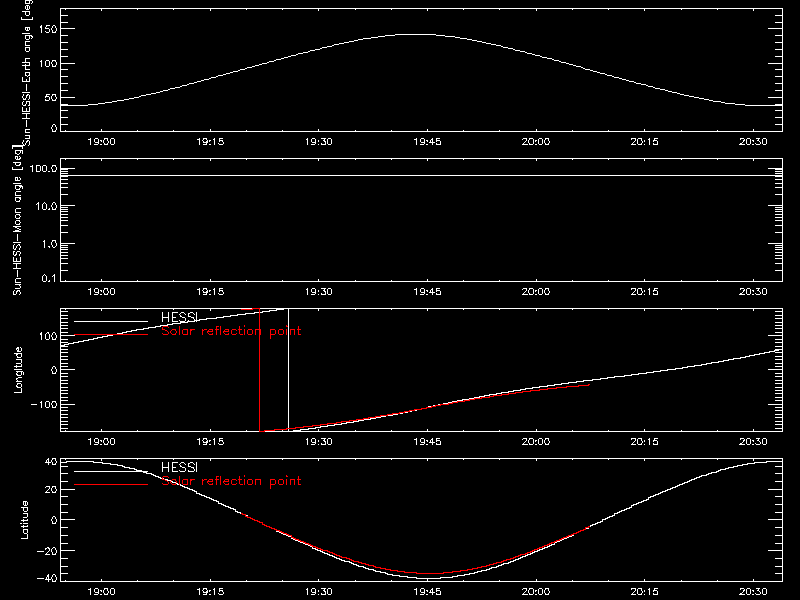Select 20:00 label under the Earth angle plot

click(536, 142)
